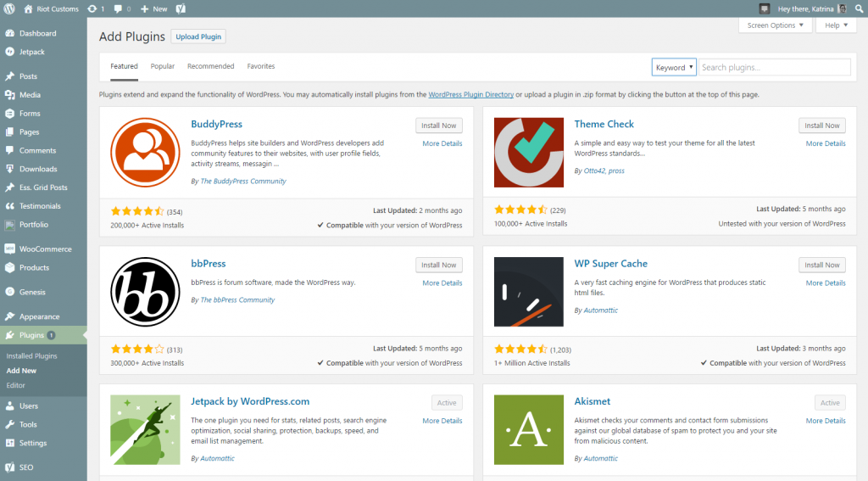Expand the Help dropdown tab
This screenshot has height=481, width=868.
tap(836, 25)
